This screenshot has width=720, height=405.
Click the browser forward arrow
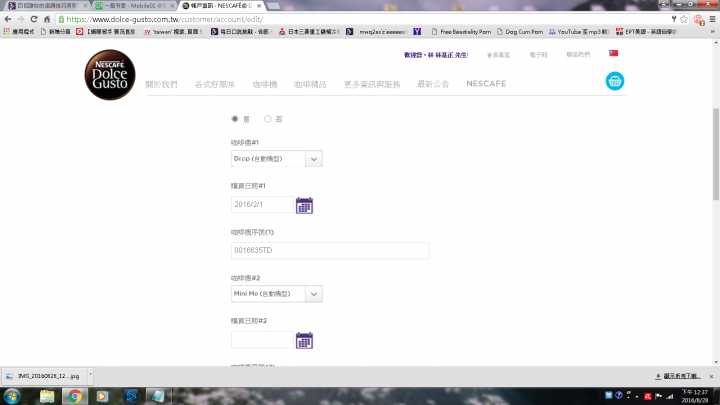point(21,19)
